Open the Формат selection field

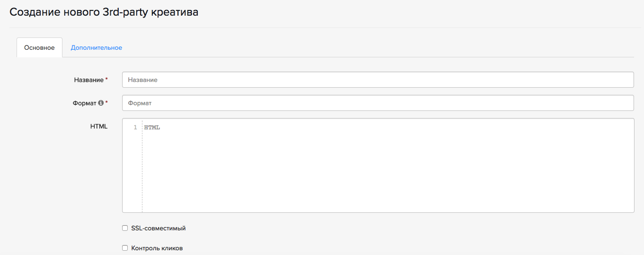(378, 103)
